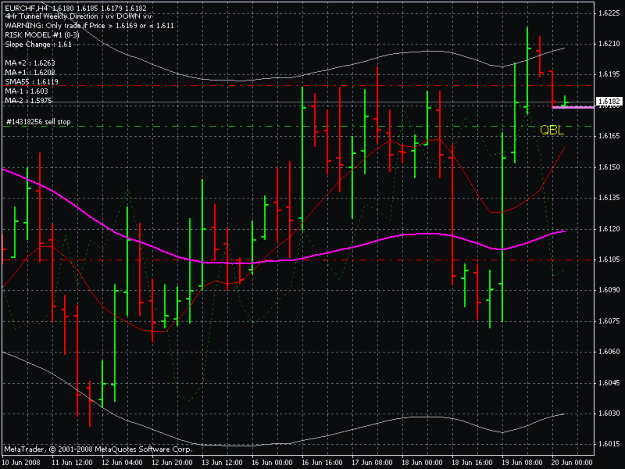The width and height of the screenshot is (625, 469).
Task: Click the '#14318256 sell stop' order label
Action: 38,122
